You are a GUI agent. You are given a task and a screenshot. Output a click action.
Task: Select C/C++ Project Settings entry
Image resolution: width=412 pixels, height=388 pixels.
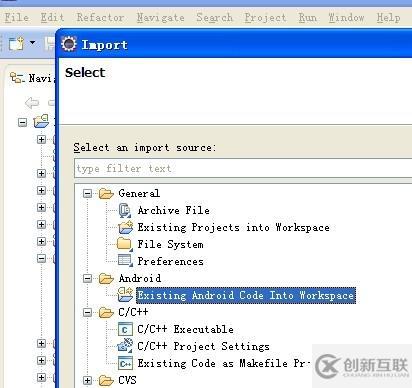[x=203, y=346]
